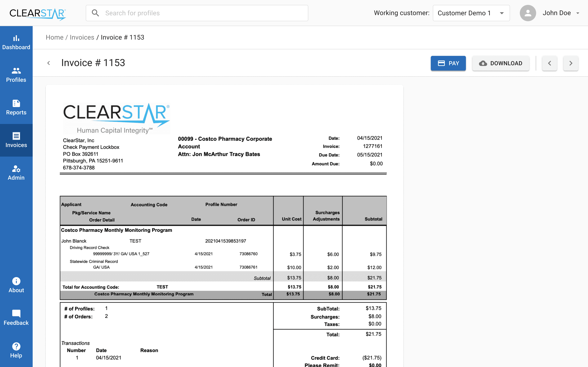Open the Reports section icon

click(16, 103)
